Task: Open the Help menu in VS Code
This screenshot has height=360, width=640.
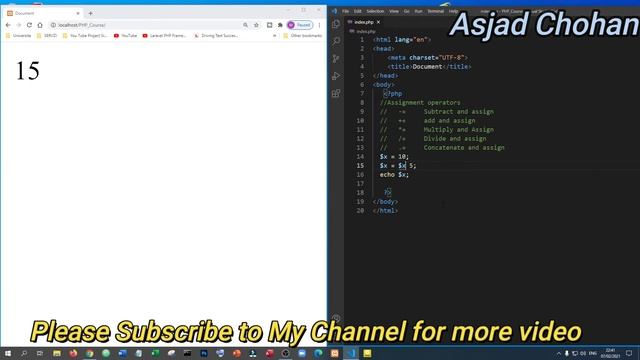Action: pos(453,11)
